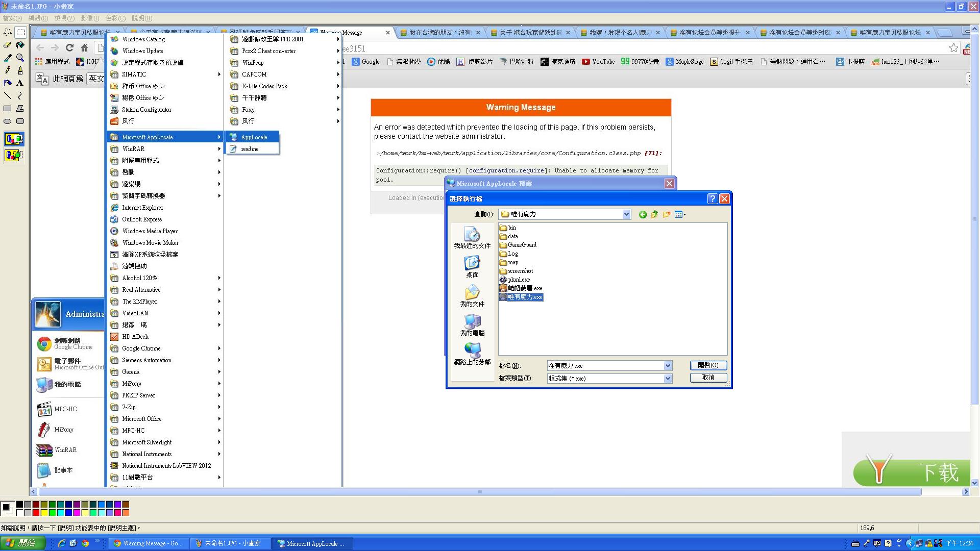Click the 檔名 filename input field

(605, 366)
